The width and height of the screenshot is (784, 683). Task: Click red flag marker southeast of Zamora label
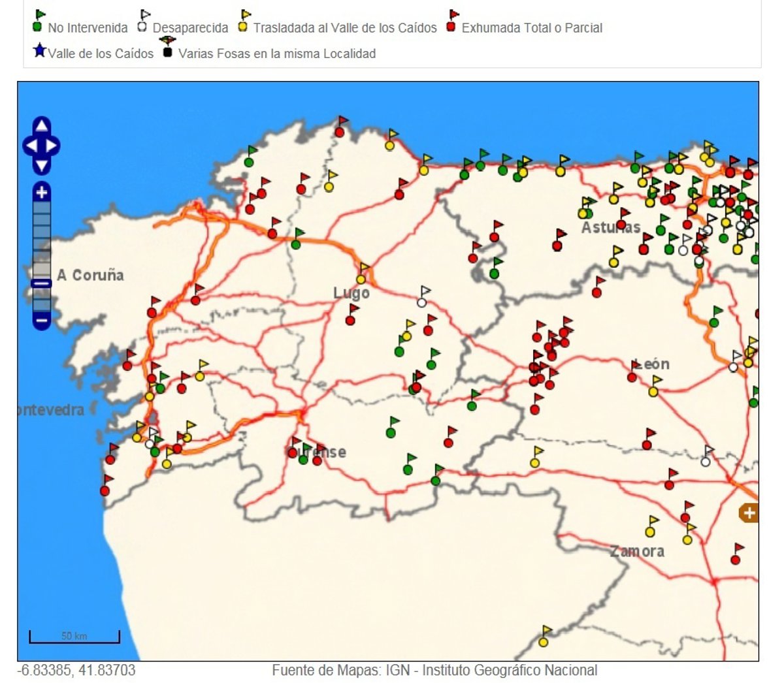point(736,558)
